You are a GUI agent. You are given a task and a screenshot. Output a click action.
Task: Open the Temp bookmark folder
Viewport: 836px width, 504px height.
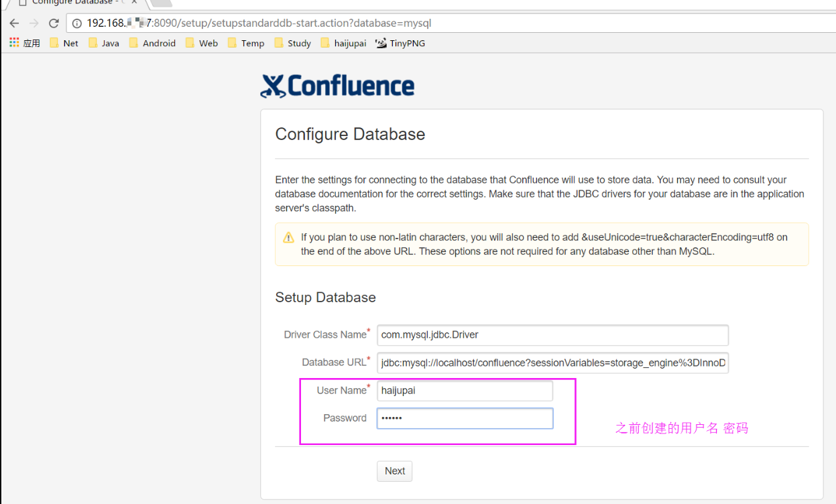[x=246, y=43]
